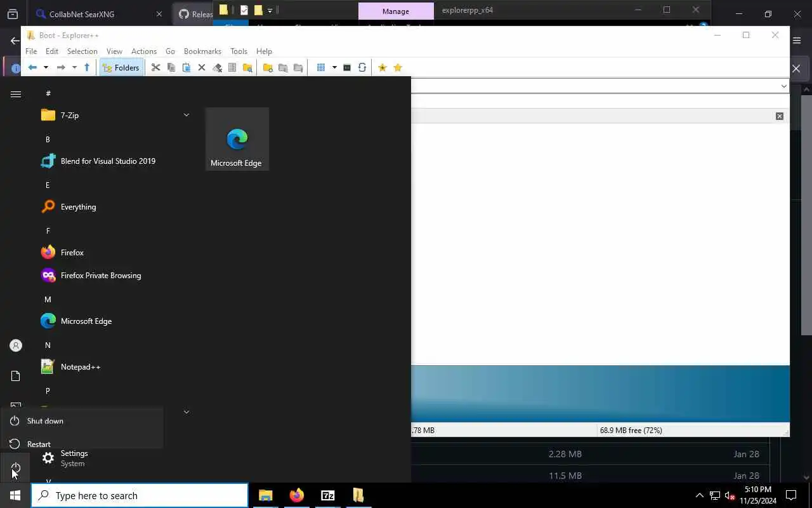Open the user account icon
The width and height of the screenshot is (812, 508).
(16, 345)
